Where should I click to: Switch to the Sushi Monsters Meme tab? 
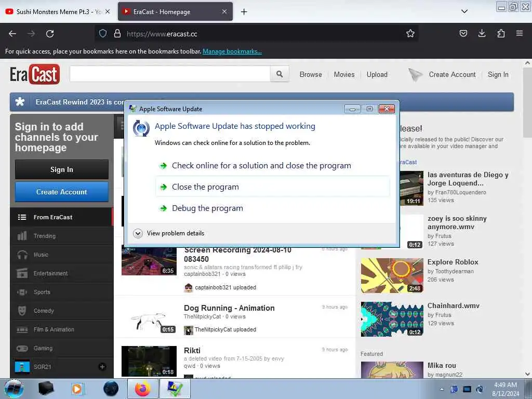click(58, 11)
